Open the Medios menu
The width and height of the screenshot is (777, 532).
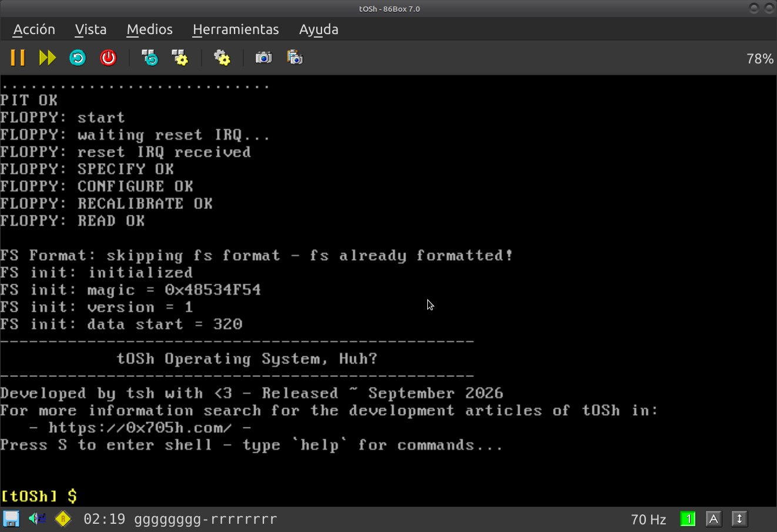point(150,29)
